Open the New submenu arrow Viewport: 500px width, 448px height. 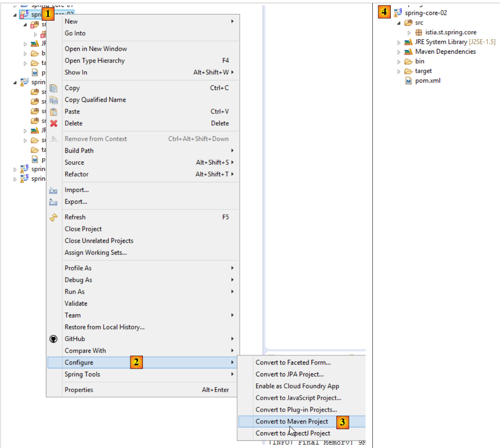pos(232,21)
